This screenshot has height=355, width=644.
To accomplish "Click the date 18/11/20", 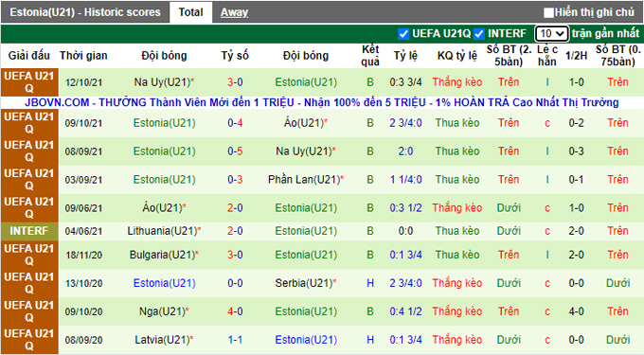I will pos(83,256).
